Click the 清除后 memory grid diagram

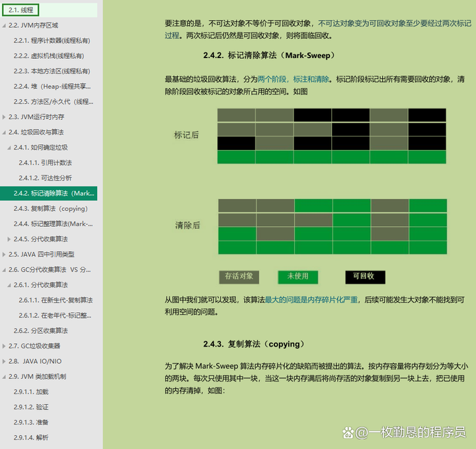333,226
